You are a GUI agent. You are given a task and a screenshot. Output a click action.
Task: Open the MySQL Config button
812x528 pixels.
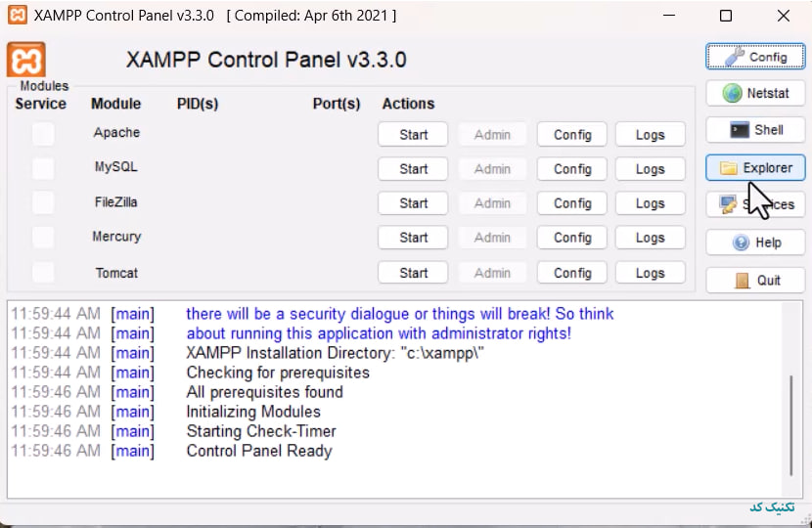pyautogui.click(x=572, y=169)
